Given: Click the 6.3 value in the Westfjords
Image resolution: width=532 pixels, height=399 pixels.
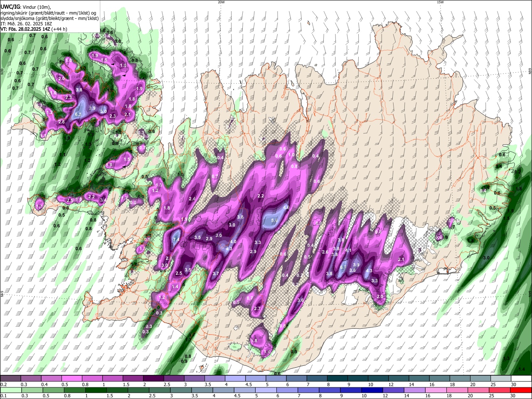Looking at the screenshot, I should (78, 114).
